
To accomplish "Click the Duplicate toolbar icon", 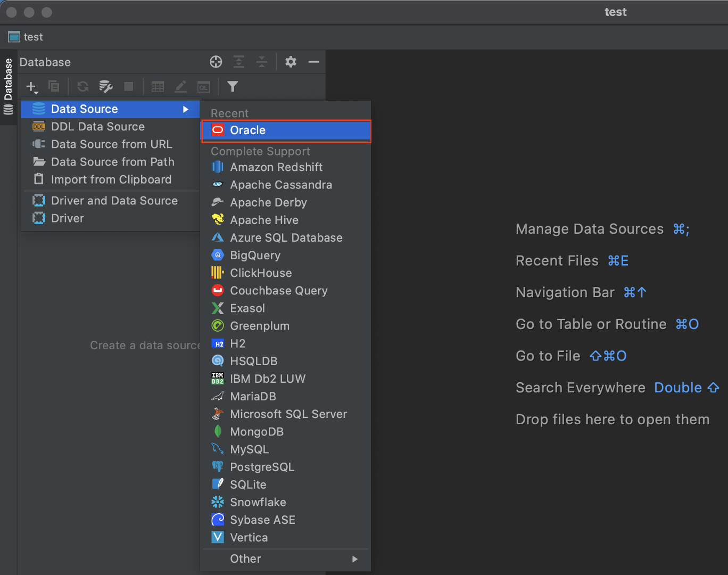I will [54, 86].
